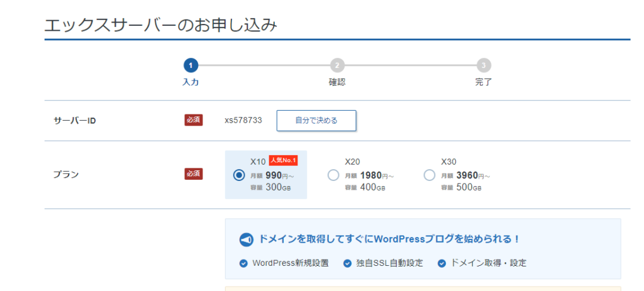Click the サーバーID label
This screenshot has width=644, height=291.
point(75,121)
